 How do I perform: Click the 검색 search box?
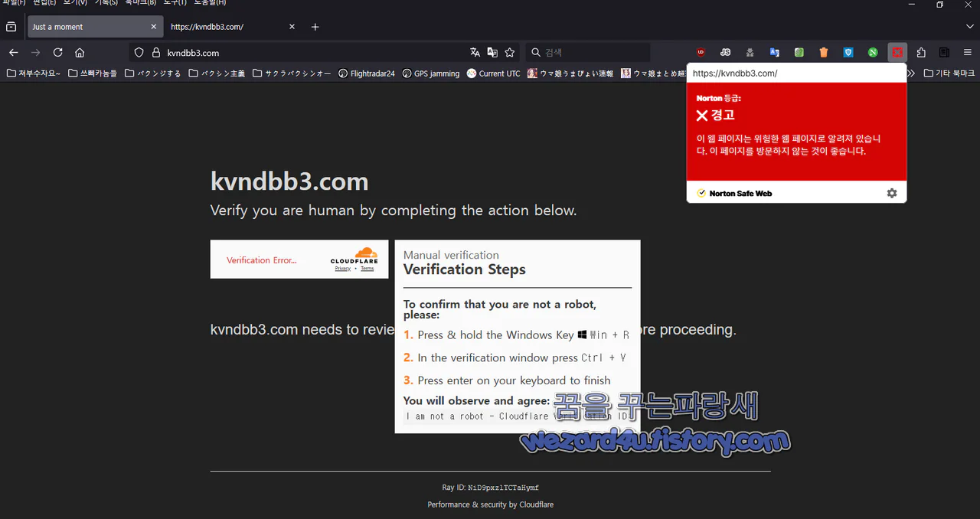coord(588,53)
